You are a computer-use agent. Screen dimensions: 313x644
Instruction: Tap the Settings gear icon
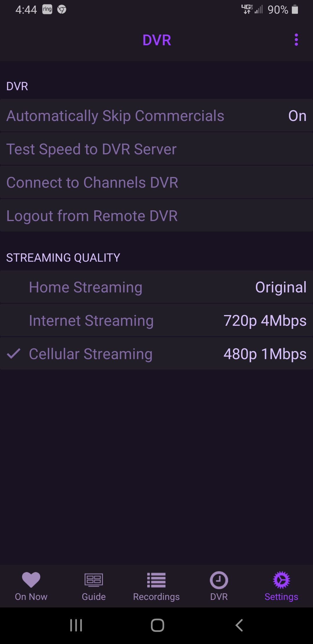[x=281, y=580]
